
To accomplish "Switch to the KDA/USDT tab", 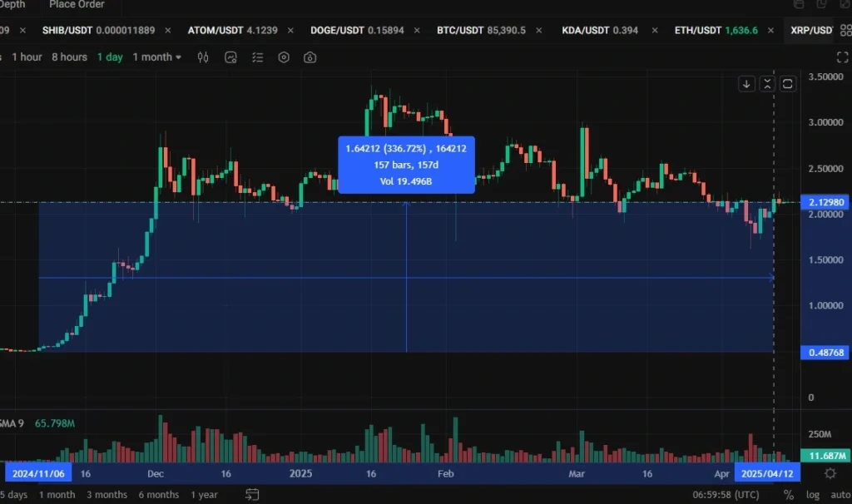I will 600,31.
